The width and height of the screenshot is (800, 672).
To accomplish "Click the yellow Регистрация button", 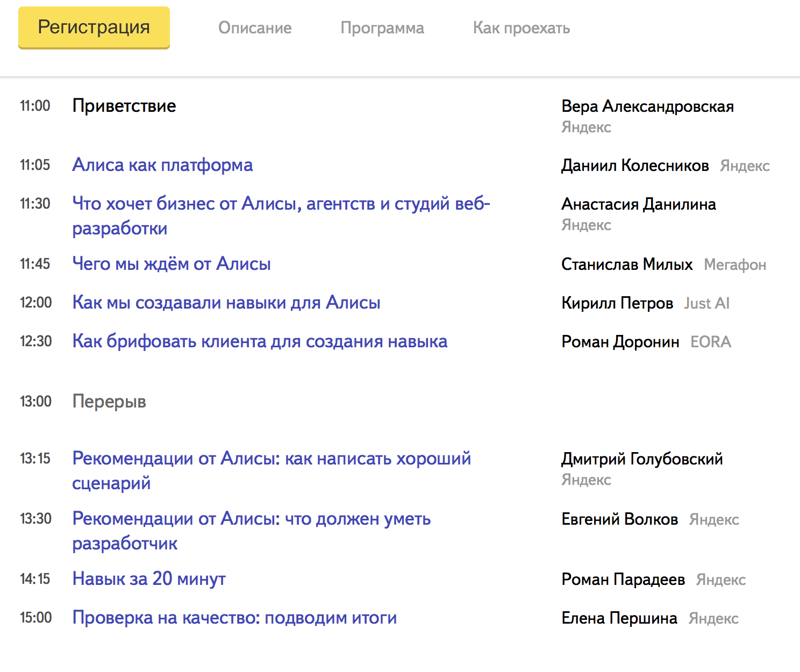I will click(94, 27).
